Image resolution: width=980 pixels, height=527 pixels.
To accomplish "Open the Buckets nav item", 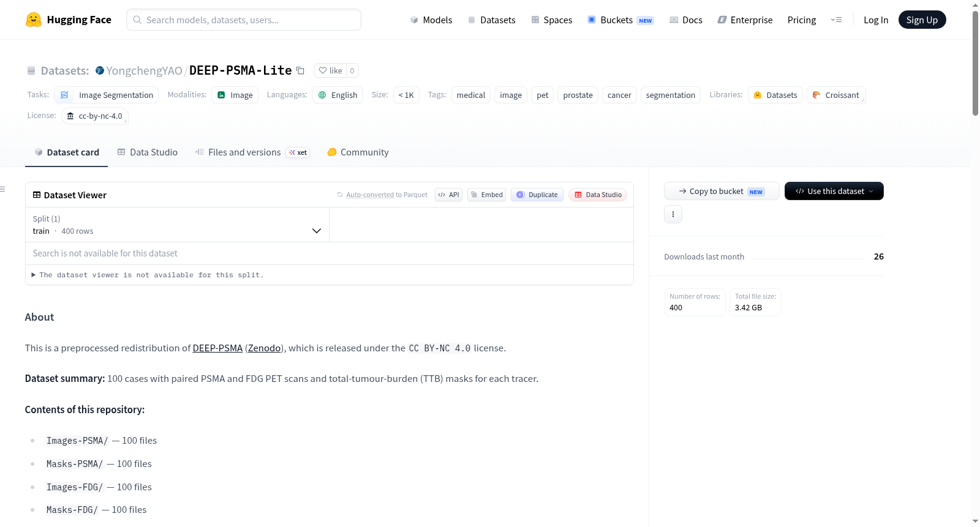I will tap(620, 20).
